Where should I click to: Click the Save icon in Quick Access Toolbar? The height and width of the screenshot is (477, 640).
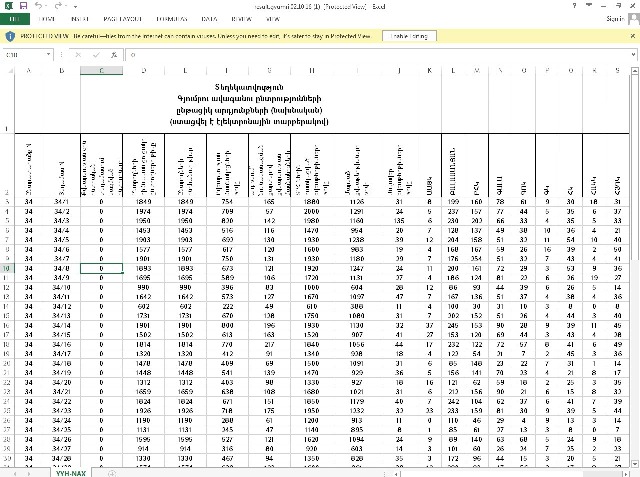[x=22, y=6]
